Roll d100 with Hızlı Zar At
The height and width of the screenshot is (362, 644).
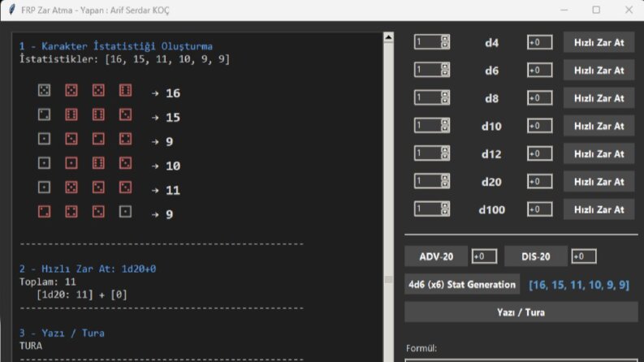pos(599,209)
